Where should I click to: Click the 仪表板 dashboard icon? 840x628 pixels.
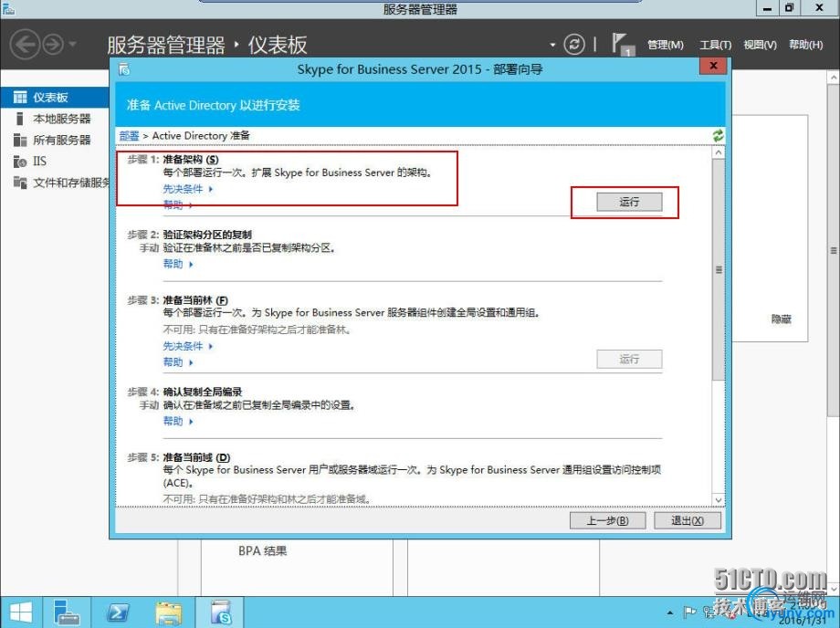click(20, 97)
